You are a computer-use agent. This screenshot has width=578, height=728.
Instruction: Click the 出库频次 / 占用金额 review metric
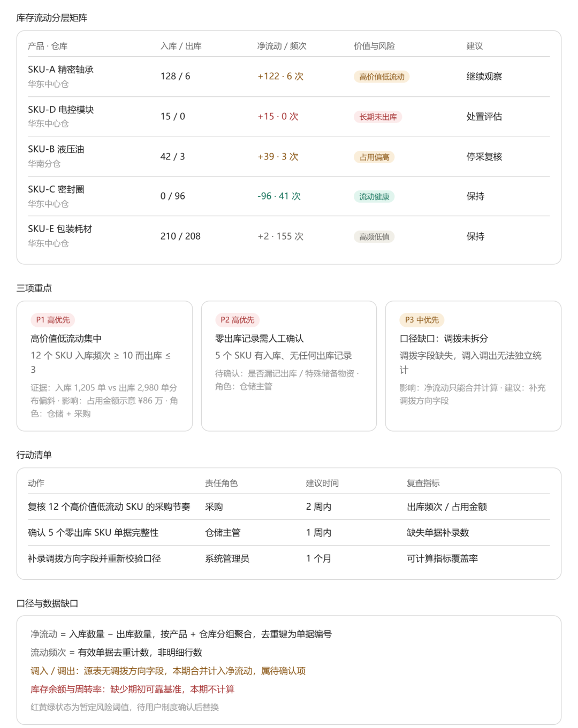[447, 507]
